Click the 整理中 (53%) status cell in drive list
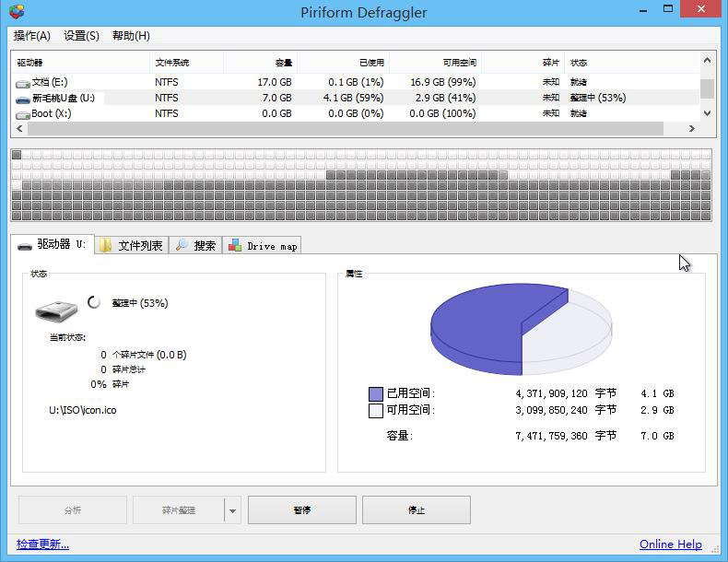This screenshot has width=728, height=562. 598,98
